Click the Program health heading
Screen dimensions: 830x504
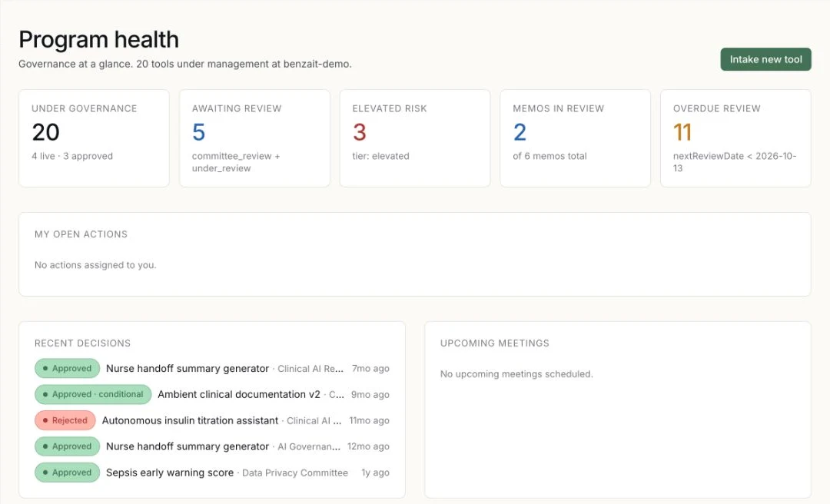tap(98, 40)
